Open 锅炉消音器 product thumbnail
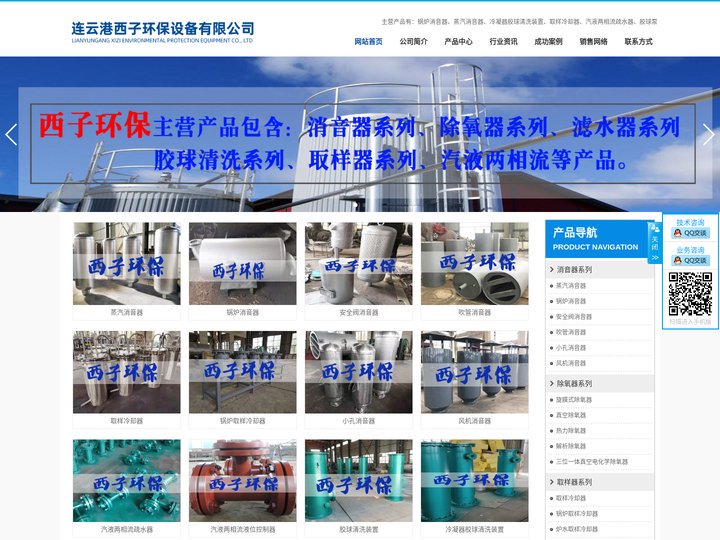 [242, 264]
